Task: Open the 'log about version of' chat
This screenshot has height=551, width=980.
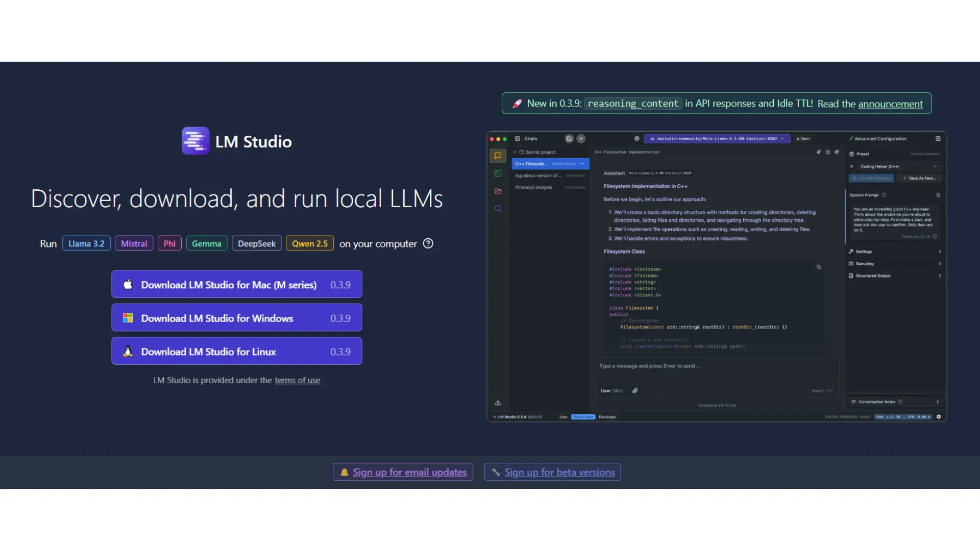Action: [x=551, y=176]
